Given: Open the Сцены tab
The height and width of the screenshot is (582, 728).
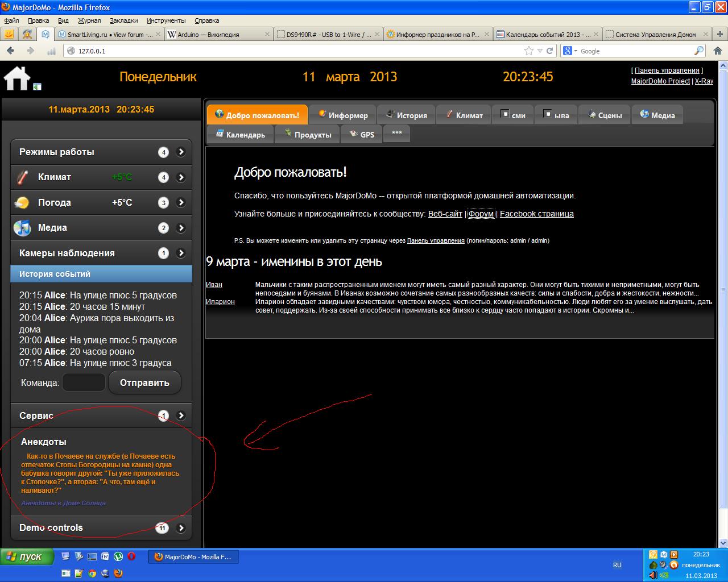Looking at the screenshot, I should tap(605, 115).
